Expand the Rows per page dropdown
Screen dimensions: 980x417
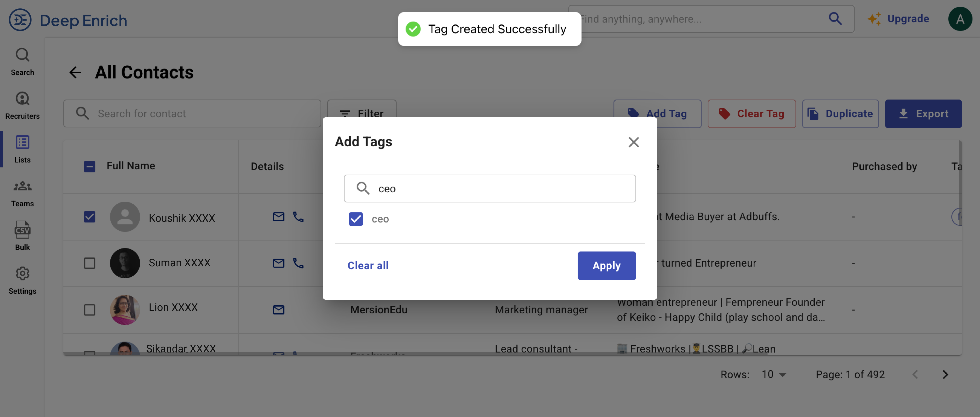(774, 374)
